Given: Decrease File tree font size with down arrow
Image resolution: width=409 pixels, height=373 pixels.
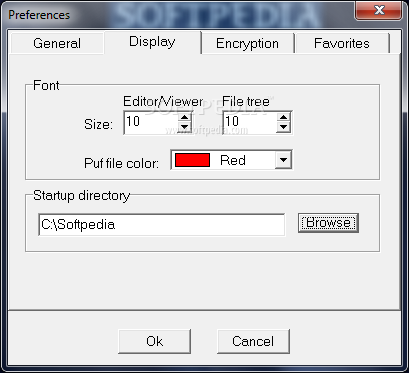Looking at the screenshot, I should tap(283, 127).
